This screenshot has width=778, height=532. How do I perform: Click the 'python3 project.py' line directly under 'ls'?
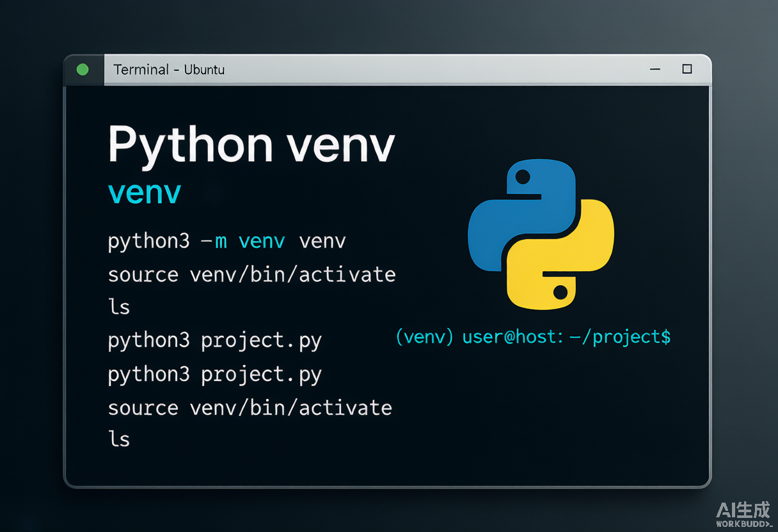click(215, 341)
